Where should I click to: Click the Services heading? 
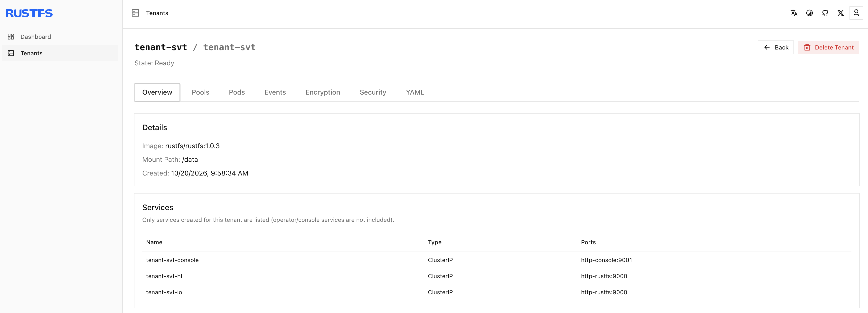pyautogui.click(x=158, y=207)
